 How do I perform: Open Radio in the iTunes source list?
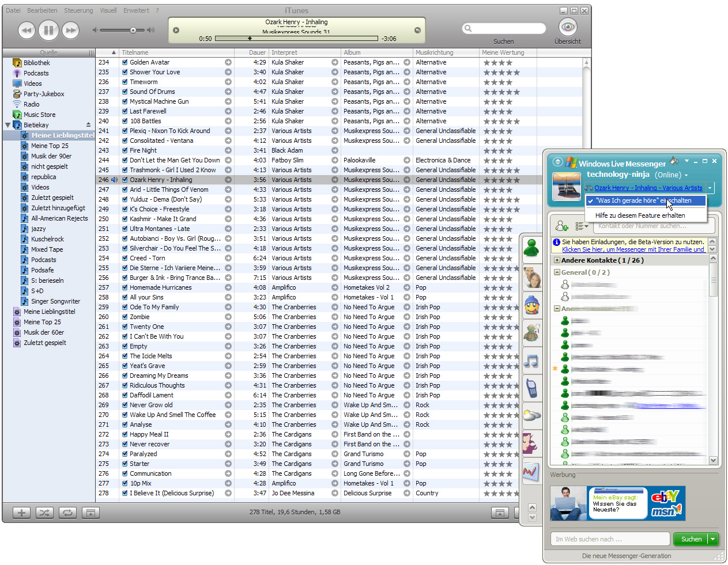pos(31,104)
